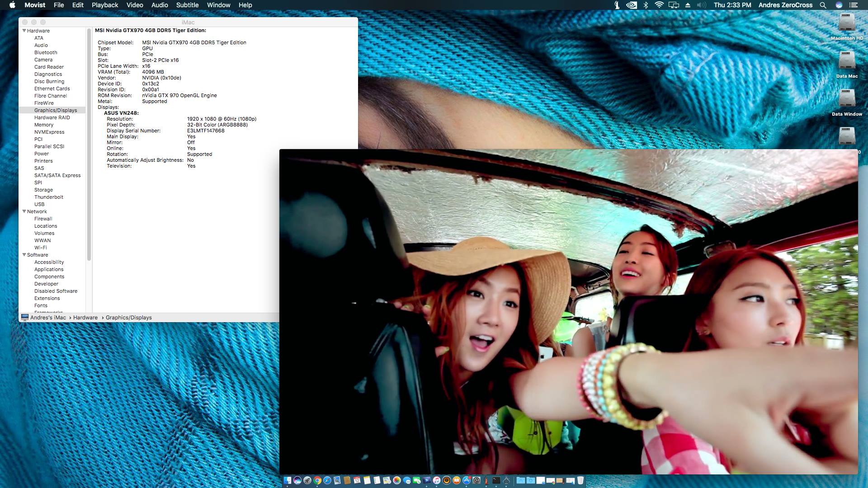Open the Subtitle menu

point(187,5)
